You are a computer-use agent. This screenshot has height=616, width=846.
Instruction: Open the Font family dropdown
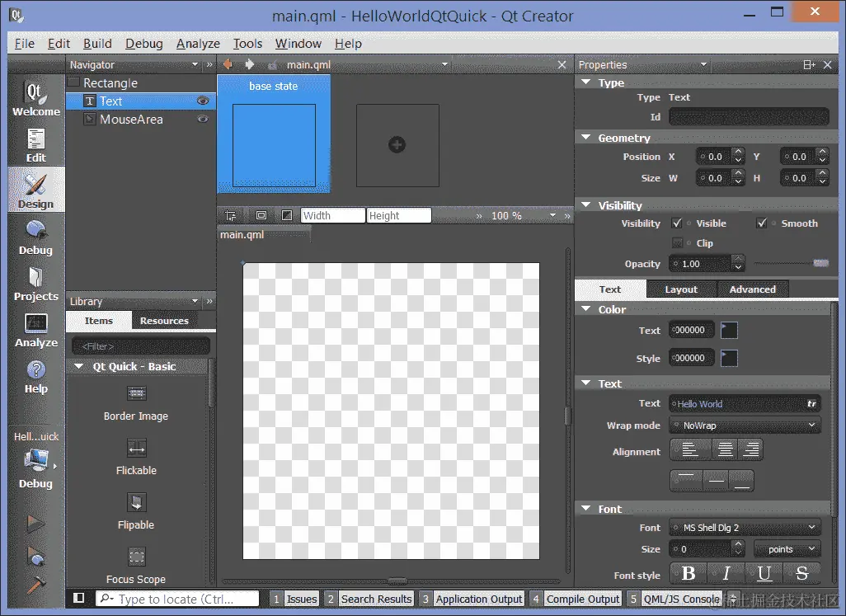pyautogui.click(x=744, y=527)
